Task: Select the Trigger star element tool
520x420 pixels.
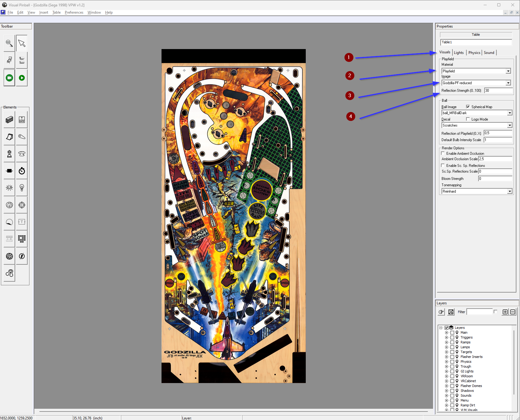Action: click(9, 188)
